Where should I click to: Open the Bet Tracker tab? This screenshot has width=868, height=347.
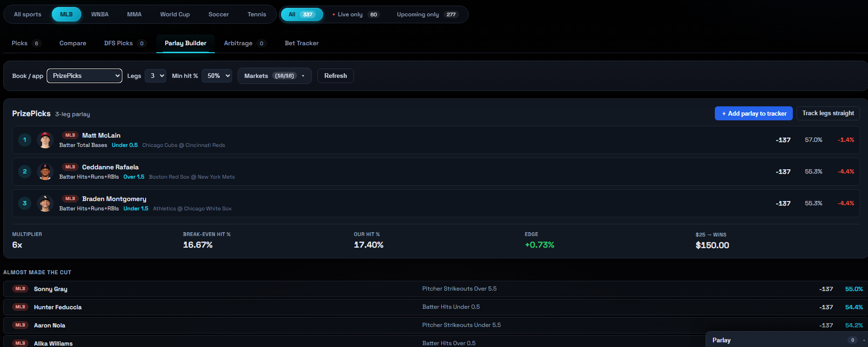(x=302, y=43)
